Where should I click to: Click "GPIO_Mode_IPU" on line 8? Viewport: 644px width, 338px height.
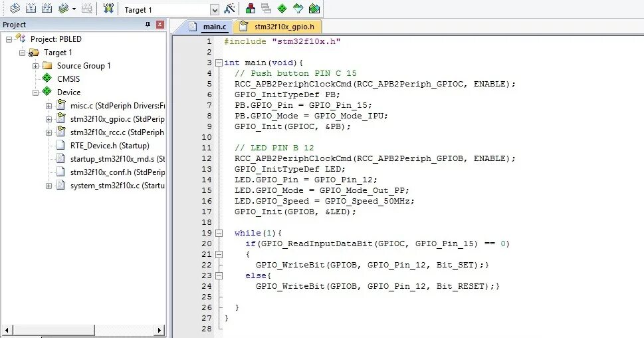point(349,116)
